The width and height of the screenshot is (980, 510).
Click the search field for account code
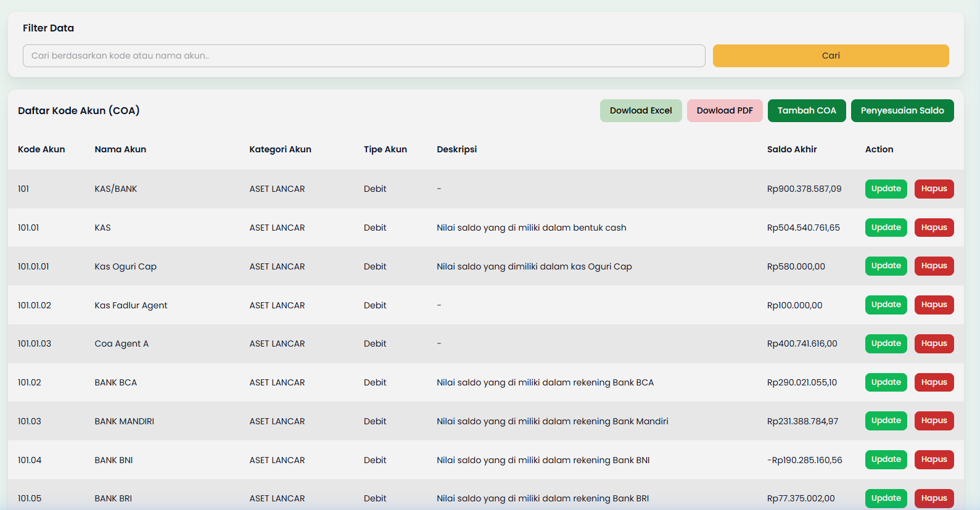[x=364, y=56]
